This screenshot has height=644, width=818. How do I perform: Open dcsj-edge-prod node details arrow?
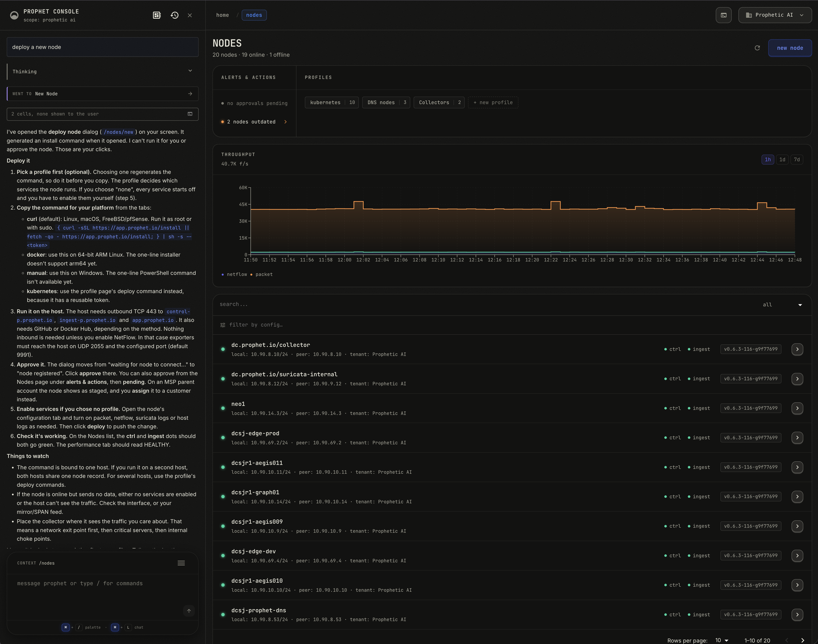(x=797, y=438)
